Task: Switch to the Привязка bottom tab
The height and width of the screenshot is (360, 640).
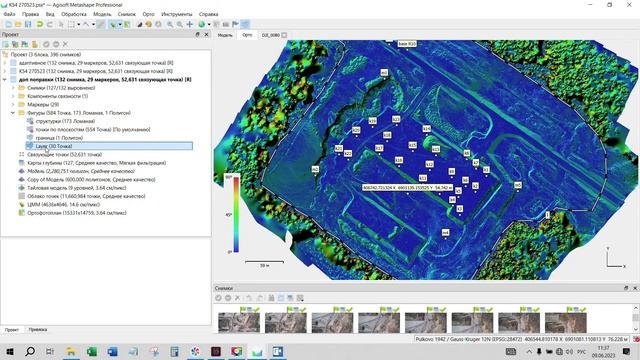Action: coord(38,329)
